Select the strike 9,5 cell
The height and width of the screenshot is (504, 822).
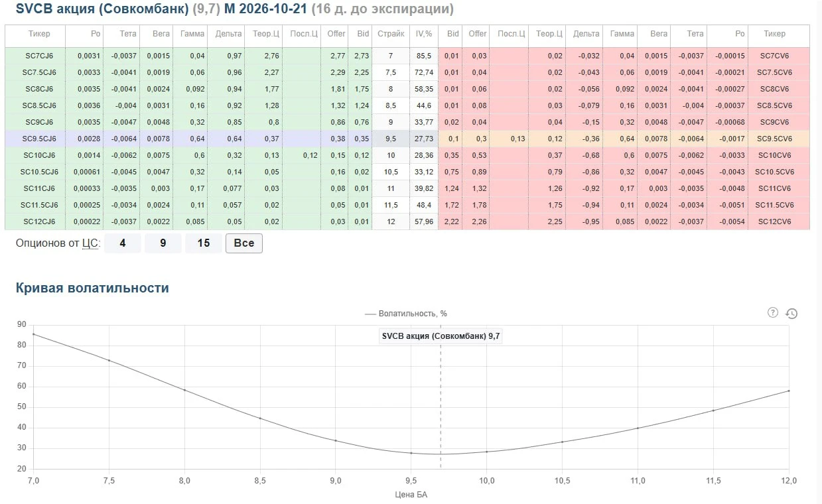click(391, 139)
